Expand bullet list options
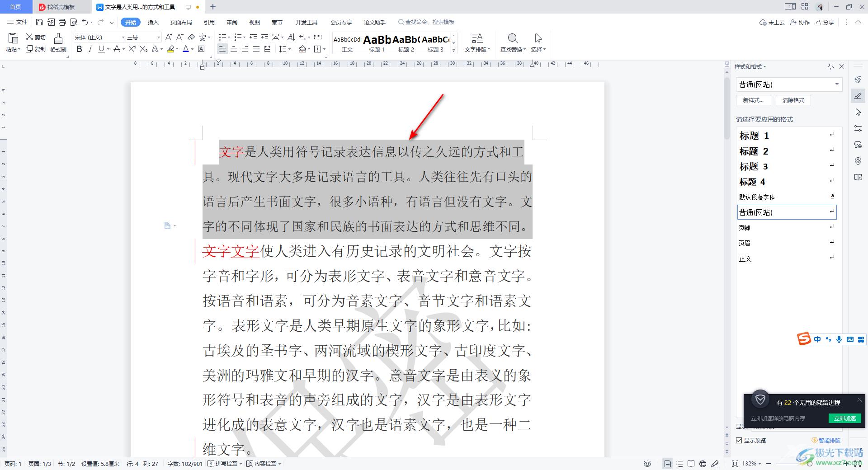868x470 pixels. click(228, 38)
